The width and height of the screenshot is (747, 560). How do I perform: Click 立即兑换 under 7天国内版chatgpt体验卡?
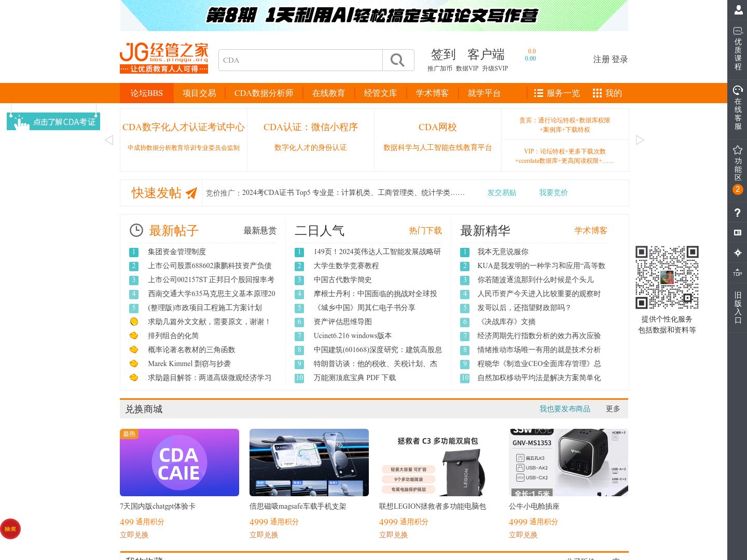pos(134,535)
